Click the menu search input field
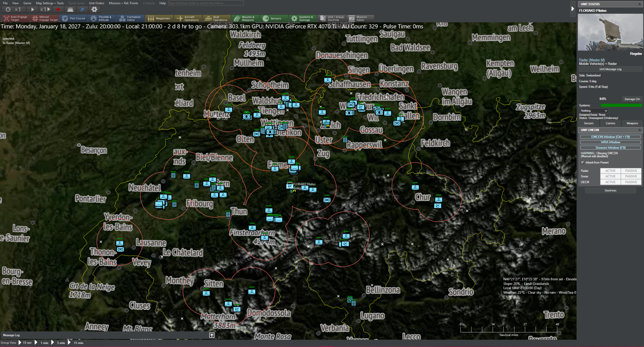 (206, 3)
